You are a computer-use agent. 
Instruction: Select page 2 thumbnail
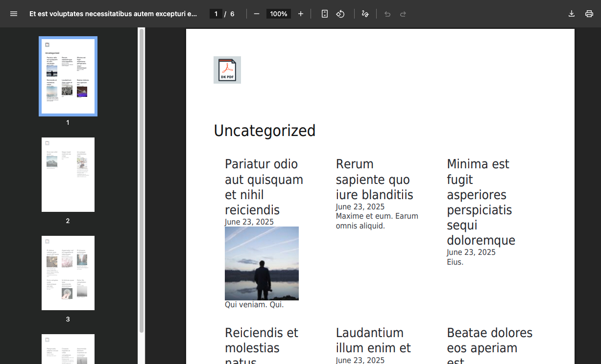pos(68,175)
